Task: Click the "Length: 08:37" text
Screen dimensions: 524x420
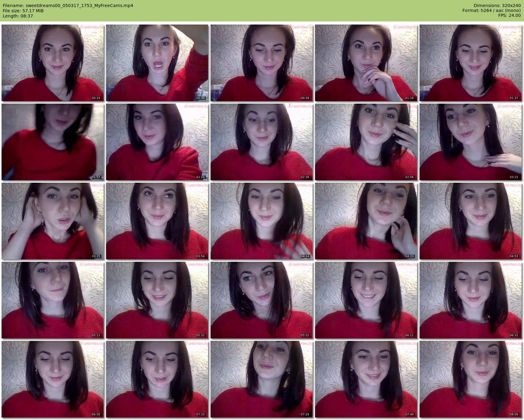Action: click(18, 16)
